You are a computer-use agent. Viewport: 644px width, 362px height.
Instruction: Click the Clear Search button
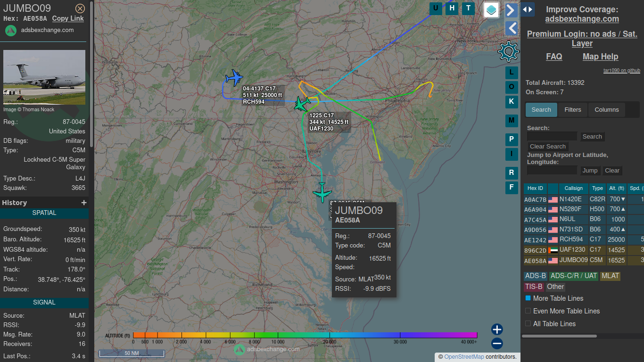click(548, 147)
